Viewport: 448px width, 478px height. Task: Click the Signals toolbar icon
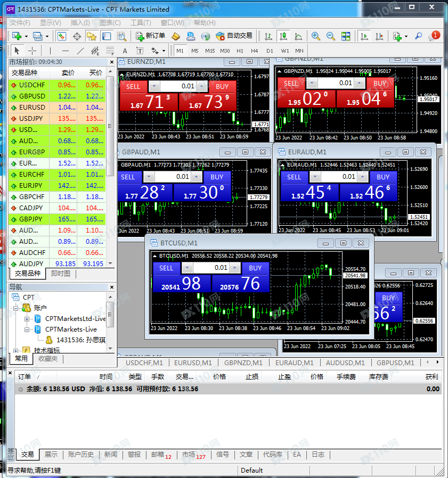[206, 37]
